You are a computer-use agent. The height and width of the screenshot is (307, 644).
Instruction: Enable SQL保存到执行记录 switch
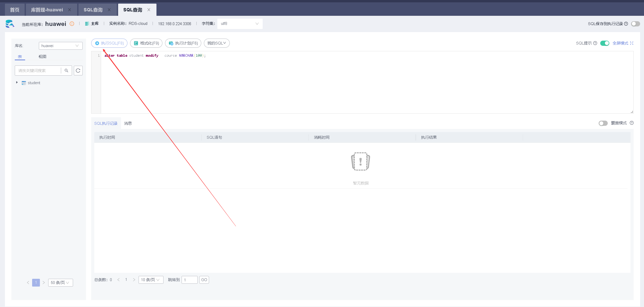coord(635,24)
